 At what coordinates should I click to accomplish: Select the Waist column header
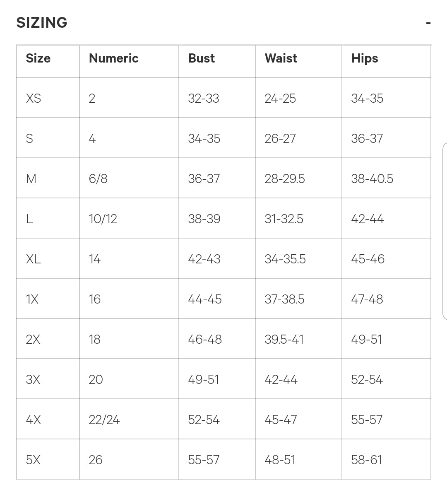(x=281, y=58)
